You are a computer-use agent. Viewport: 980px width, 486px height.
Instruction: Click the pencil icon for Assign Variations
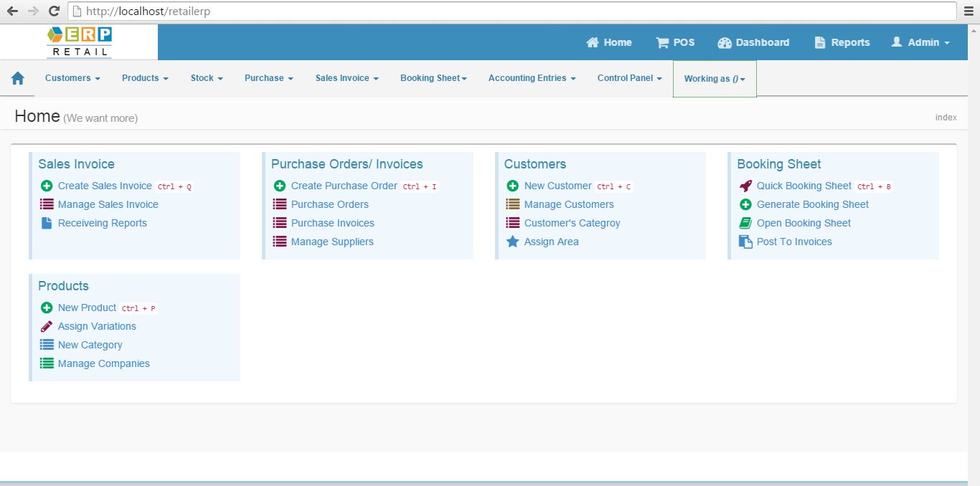click(x=46, y=326)
